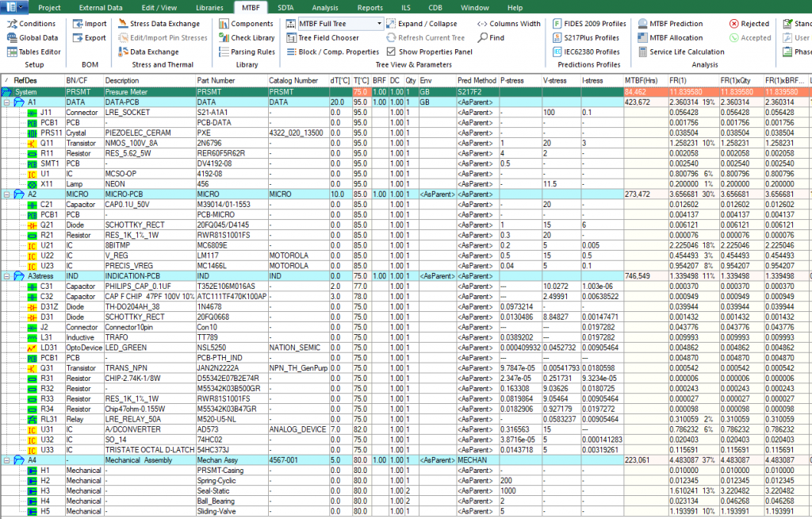Launch the Tables Editor
The image size is (812, 519).
coord(33,52)
